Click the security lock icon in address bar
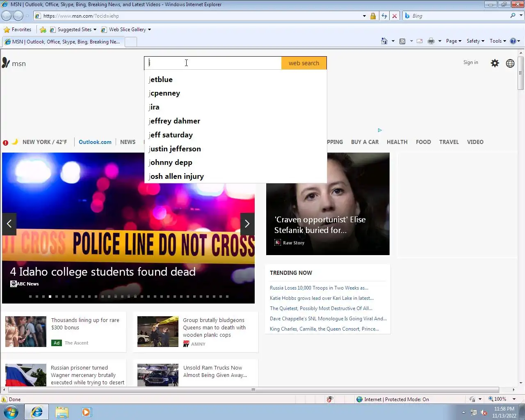525x420 pixels. click(x=373, y=16)
